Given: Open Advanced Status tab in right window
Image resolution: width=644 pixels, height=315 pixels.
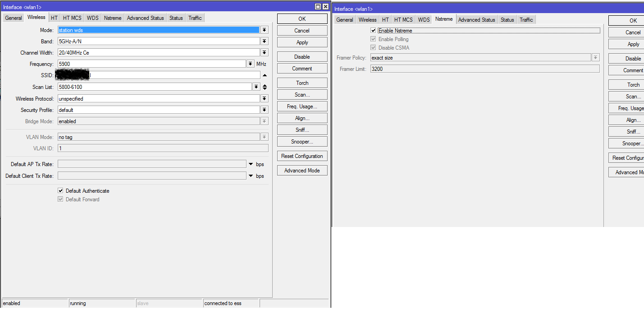Looking at the screenshot, I should click(476, 20).
